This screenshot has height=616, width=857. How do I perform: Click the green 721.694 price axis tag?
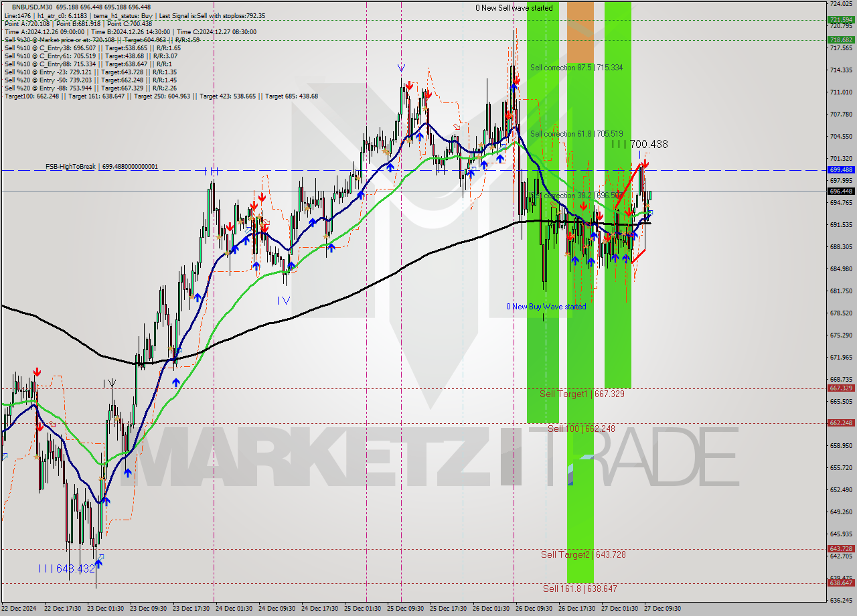pos(841,19)
